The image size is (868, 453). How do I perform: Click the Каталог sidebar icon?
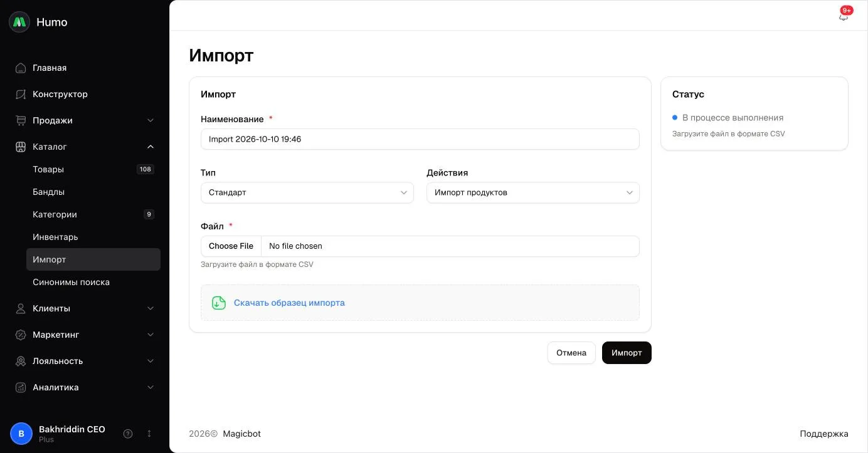[21, 147]
